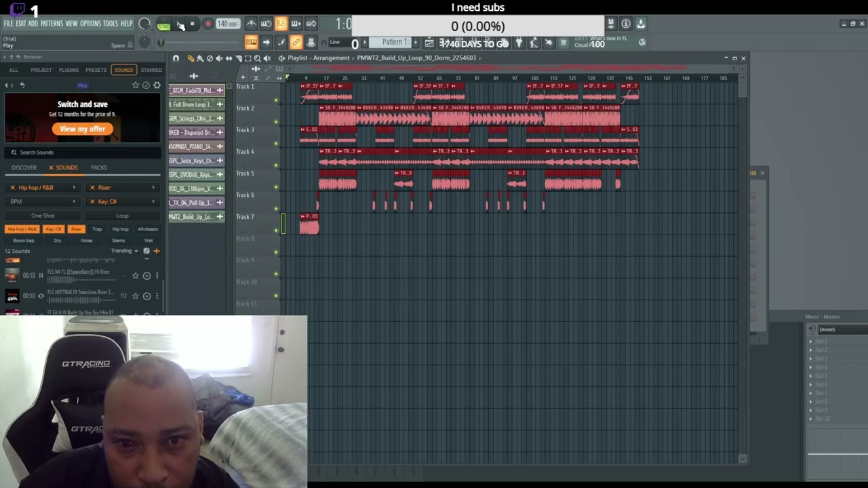
Task: Click the save project icon in the toolbar
Action: [611, 24]
